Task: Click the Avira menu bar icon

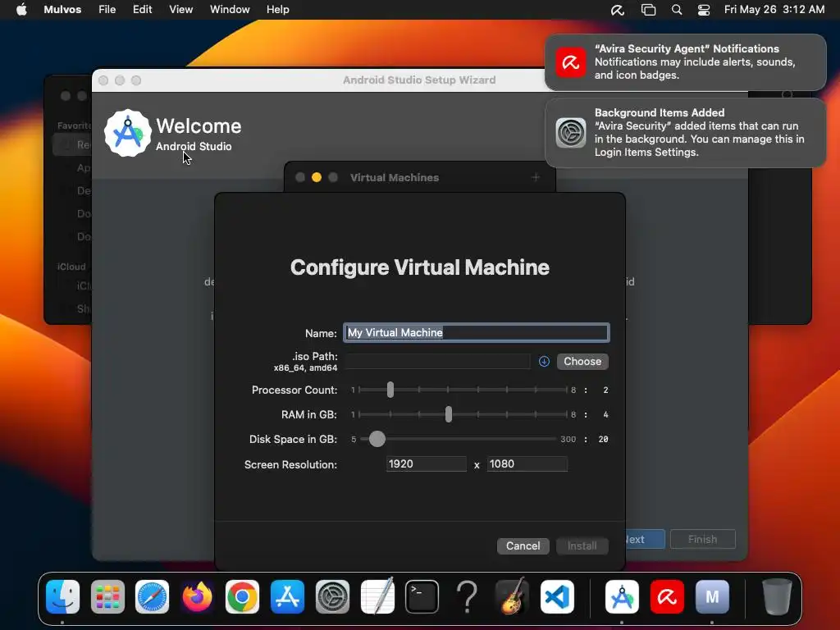Action: [618, 10]
